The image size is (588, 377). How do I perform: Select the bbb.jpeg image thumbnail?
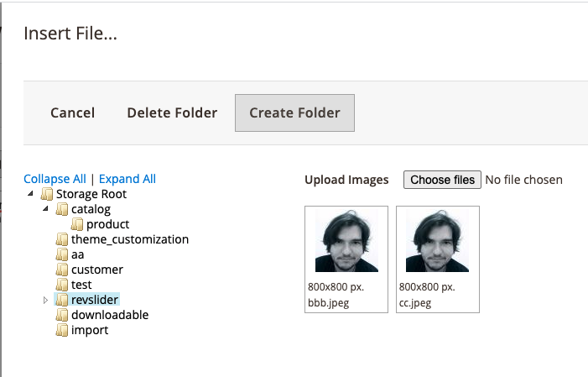346,241
